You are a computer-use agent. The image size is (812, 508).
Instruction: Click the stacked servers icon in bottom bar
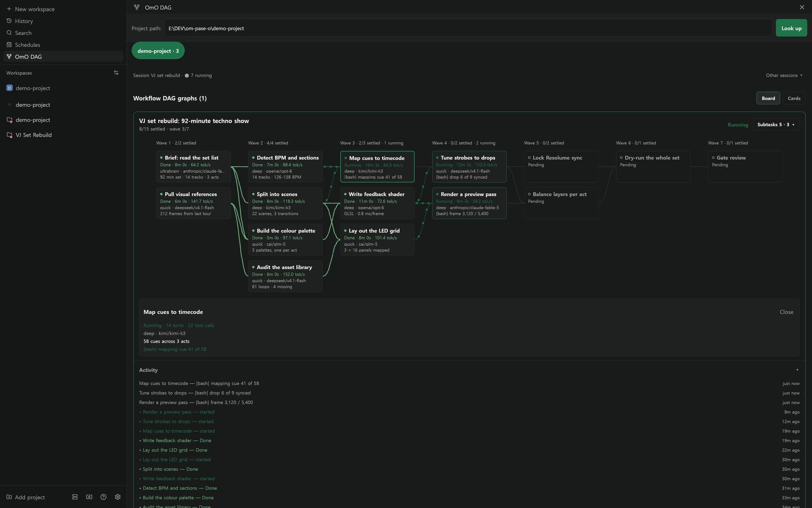click(75, 497)
